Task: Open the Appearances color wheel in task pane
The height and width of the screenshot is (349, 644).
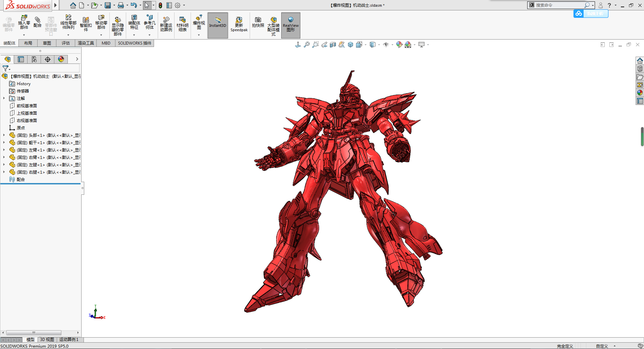Action: pos(640,93)
